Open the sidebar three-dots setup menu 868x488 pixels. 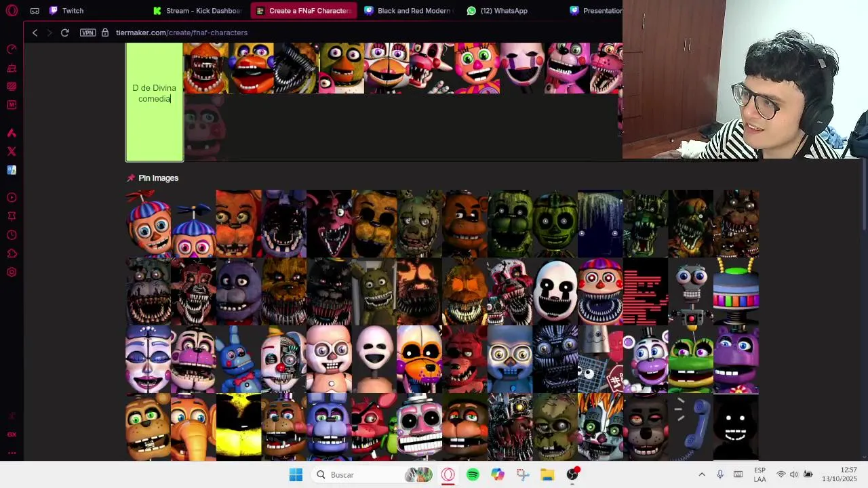[12, 453]
